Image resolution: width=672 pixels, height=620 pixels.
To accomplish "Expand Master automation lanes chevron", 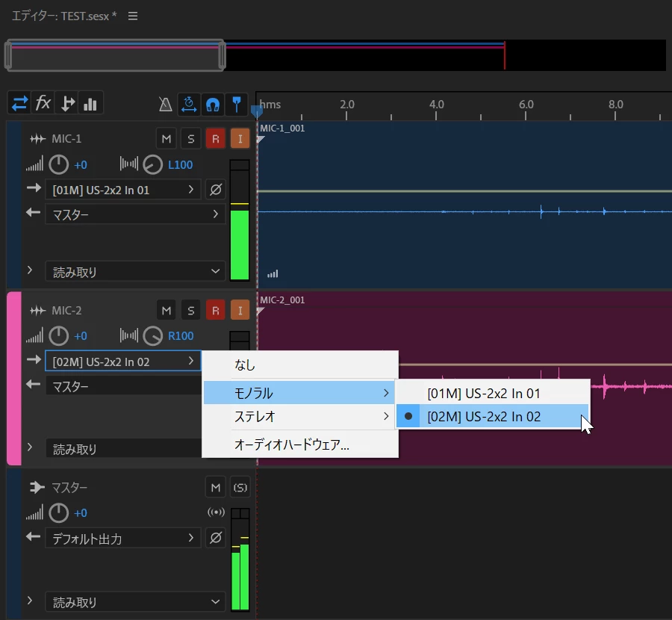I will tap(30, 601).
